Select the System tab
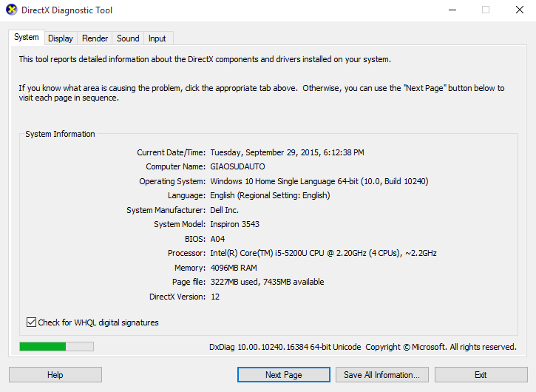This screenshot has height=392, width=536. point(27,37)
